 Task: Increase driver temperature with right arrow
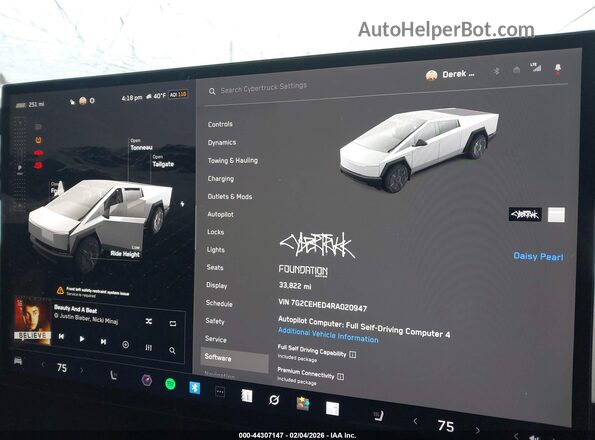81,370
